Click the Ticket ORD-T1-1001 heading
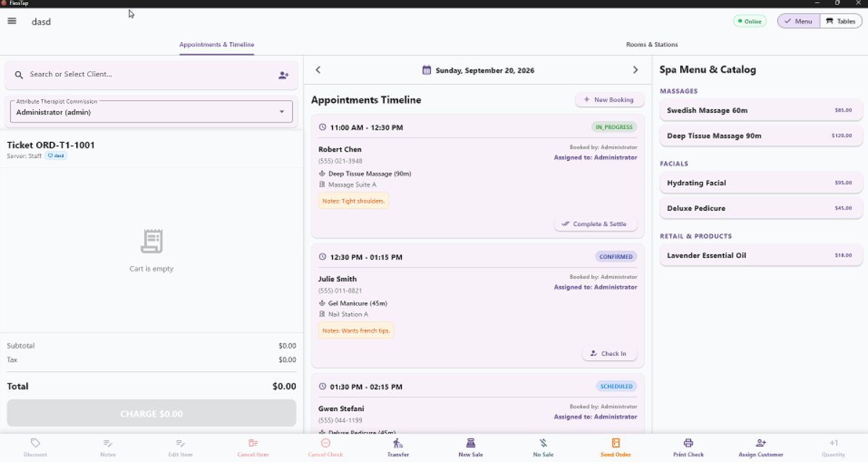This screenshot has width=868, height=464. pyautogui.click(x=51, y=145)
